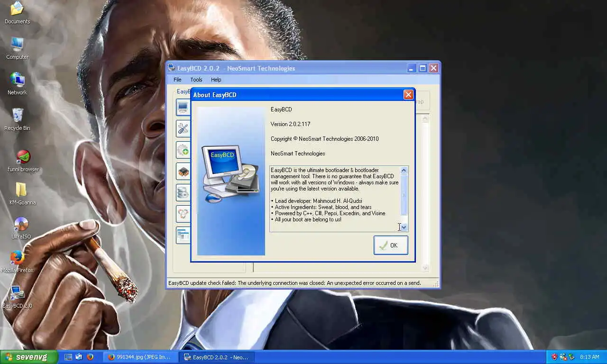Click 'Lead developer: Mahmoud H. Al-Qudsi' line
The height and width of the screenshot is (364, 607).
pyautogui.click(x=316, y=201)
